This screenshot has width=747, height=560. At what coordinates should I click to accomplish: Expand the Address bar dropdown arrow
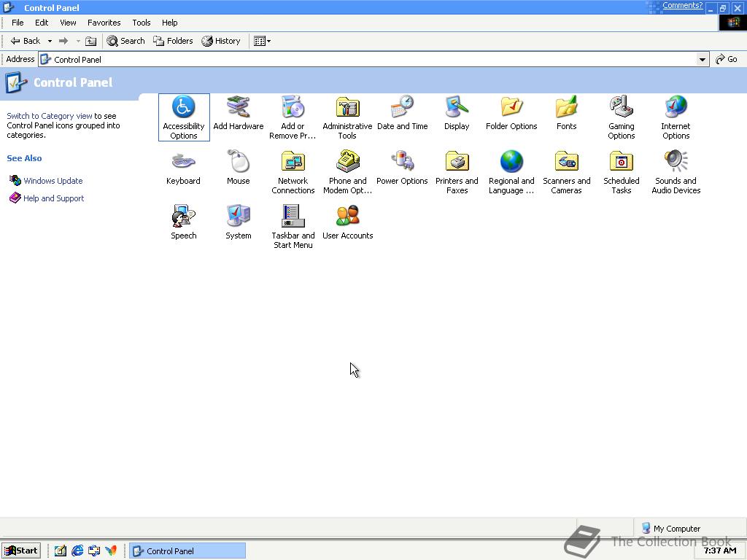(702, 60)
